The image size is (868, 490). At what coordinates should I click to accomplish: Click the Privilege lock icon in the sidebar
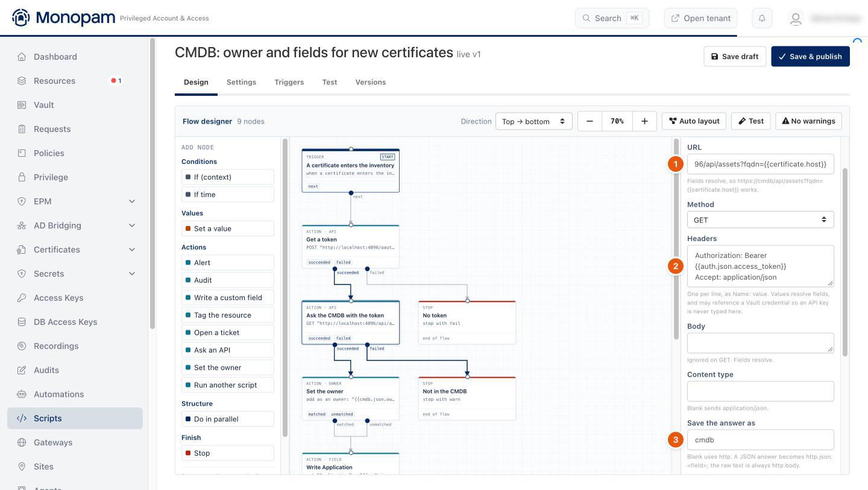(22, 177)
